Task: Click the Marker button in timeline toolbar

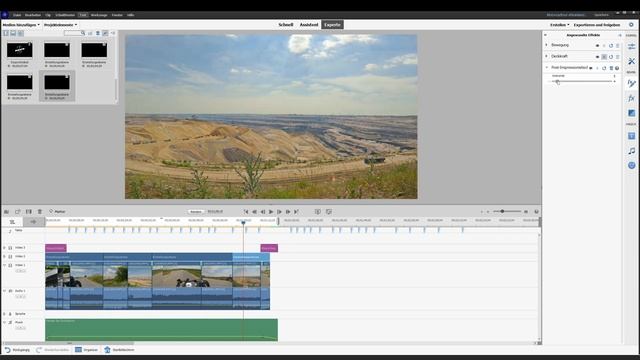Action: 57,211
